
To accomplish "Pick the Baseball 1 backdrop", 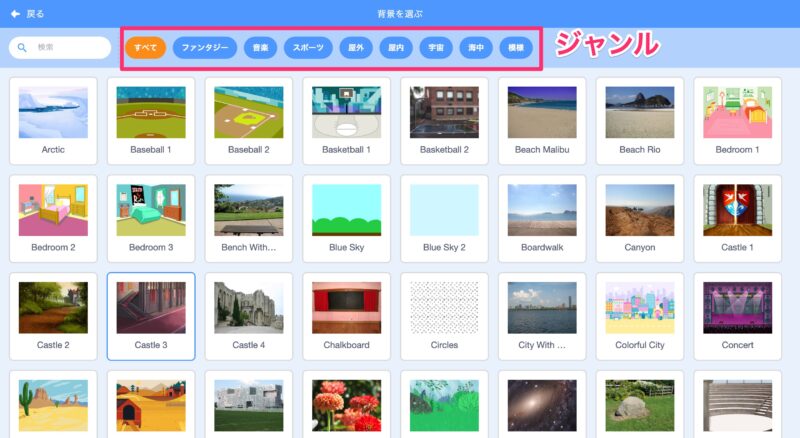I will point(151,120).
